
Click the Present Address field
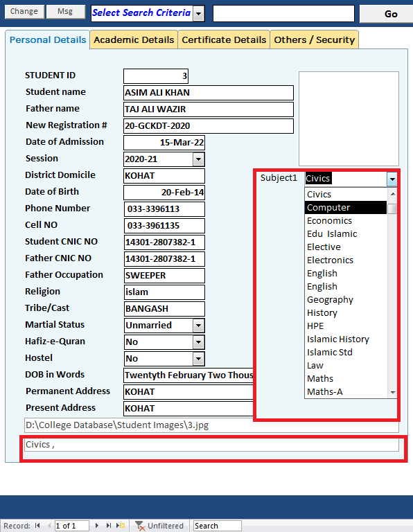188,409
